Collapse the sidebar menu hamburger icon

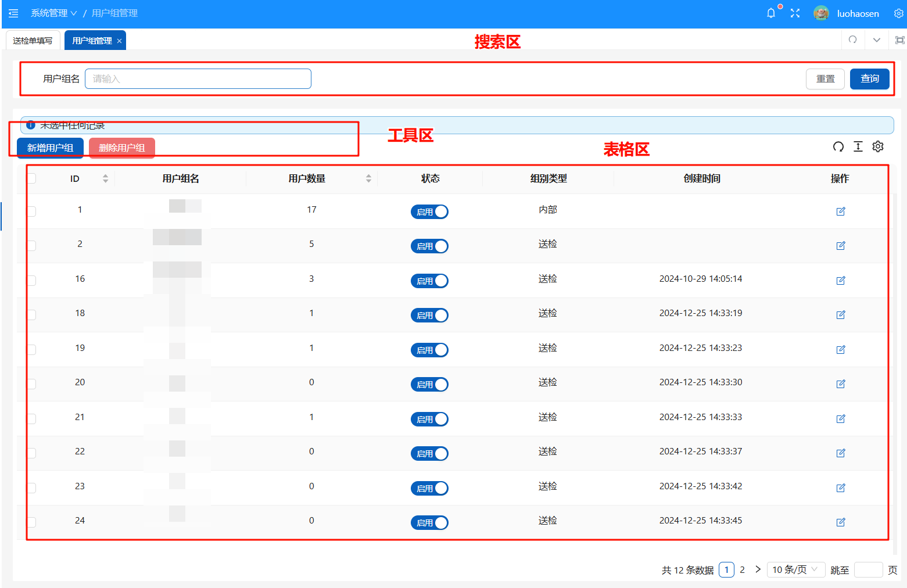[13, 13]
